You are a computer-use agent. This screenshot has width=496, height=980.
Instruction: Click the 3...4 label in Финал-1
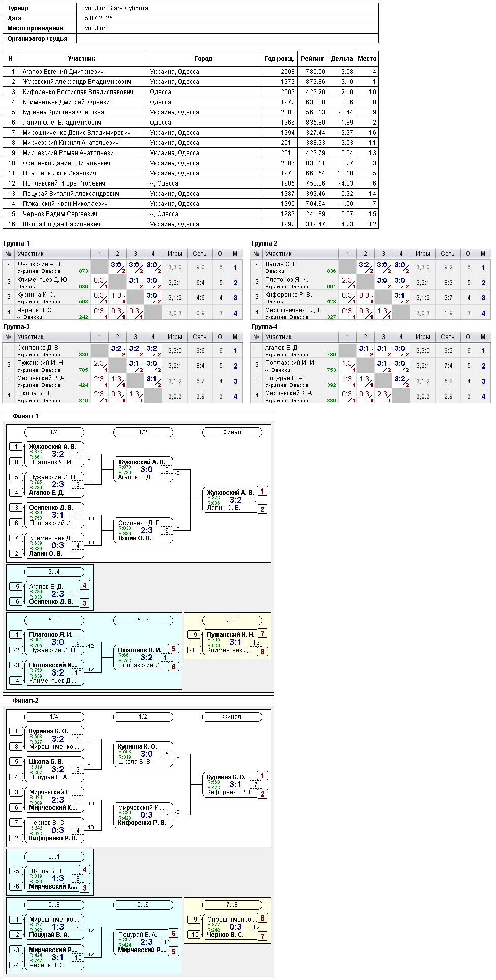[54, 572]
